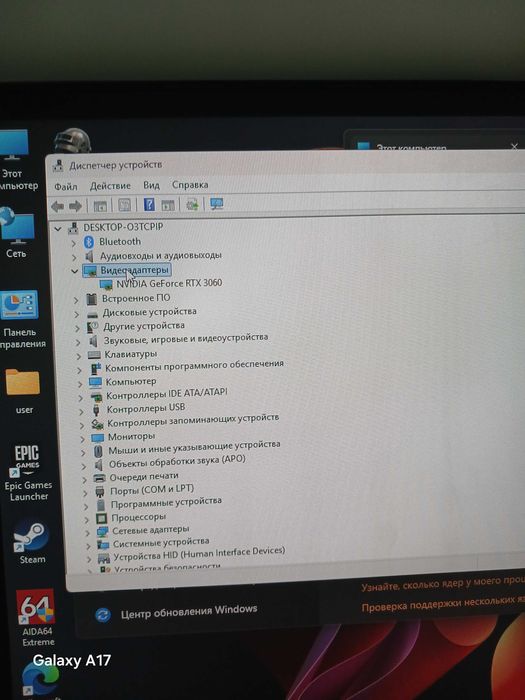
Task: Expand the Процессоры category
Action: pos(87,520)
